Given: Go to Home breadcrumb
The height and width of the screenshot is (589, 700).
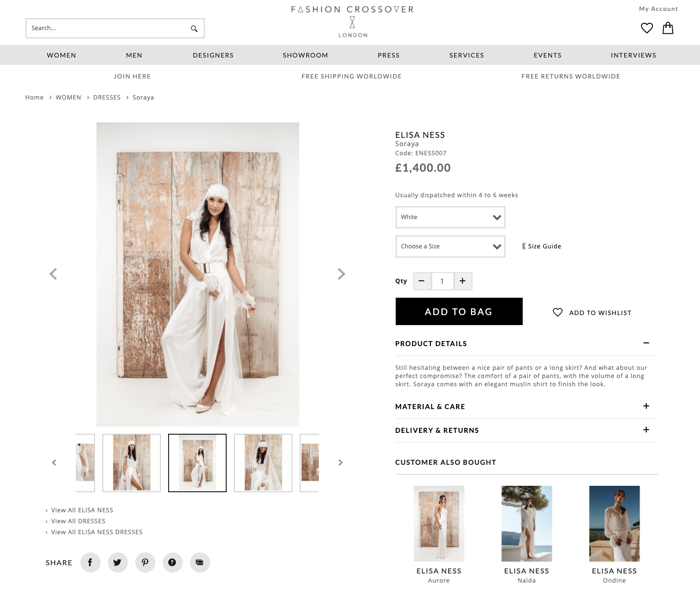Looking at the screenshot, I should tap(34, 97).
